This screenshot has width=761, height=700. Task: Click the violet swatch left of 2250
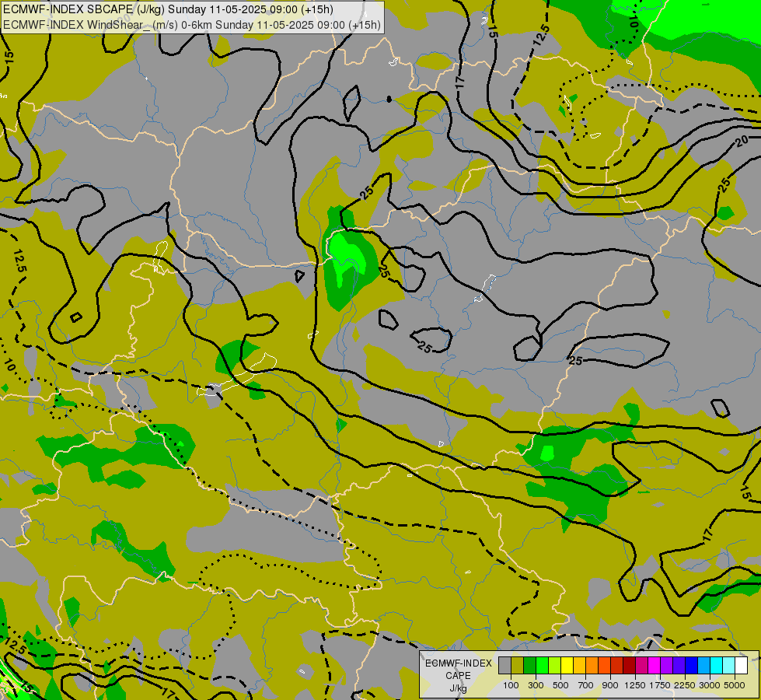(x=679, y=666)
